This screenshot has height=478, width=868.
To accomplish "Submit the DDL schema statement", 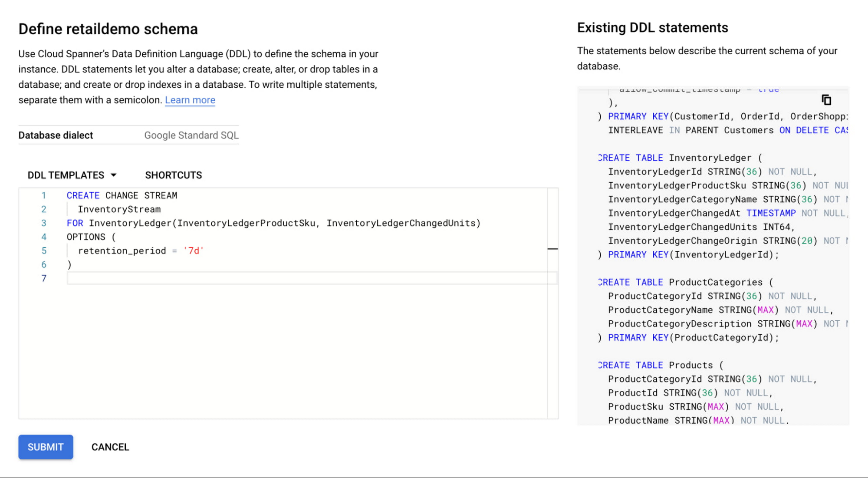I will tap(46, 447).
